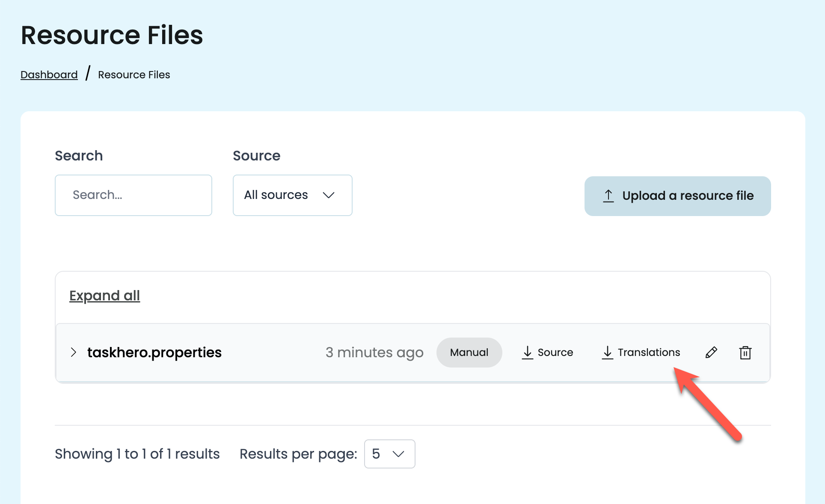Click the download arrow icon beside Source
Viewport: 825px width, 504px height.
pyautogui.click(x=528, y=353)
